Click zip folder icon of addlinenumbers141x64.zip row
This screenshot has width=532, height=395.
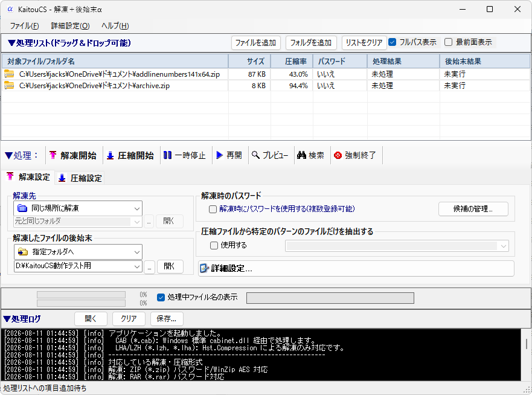tap(9, 74)
